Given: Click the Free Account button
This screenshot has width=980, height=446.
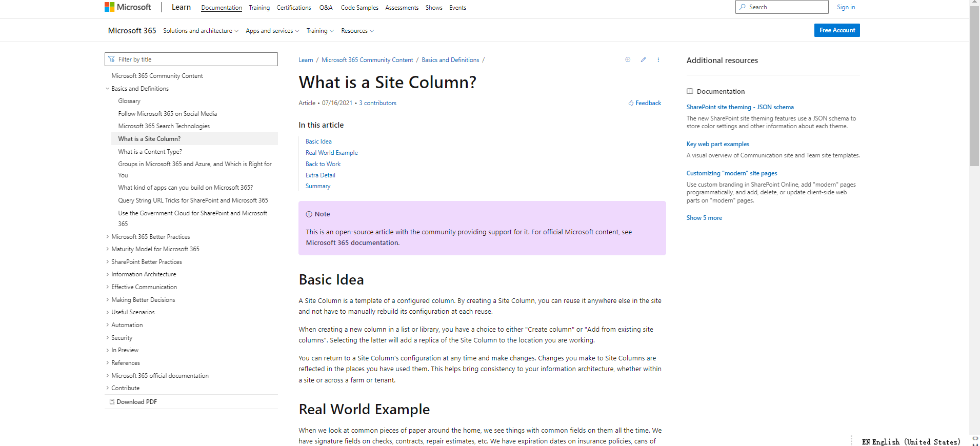Looking at the screenshot, I should [x=837, y=30].
